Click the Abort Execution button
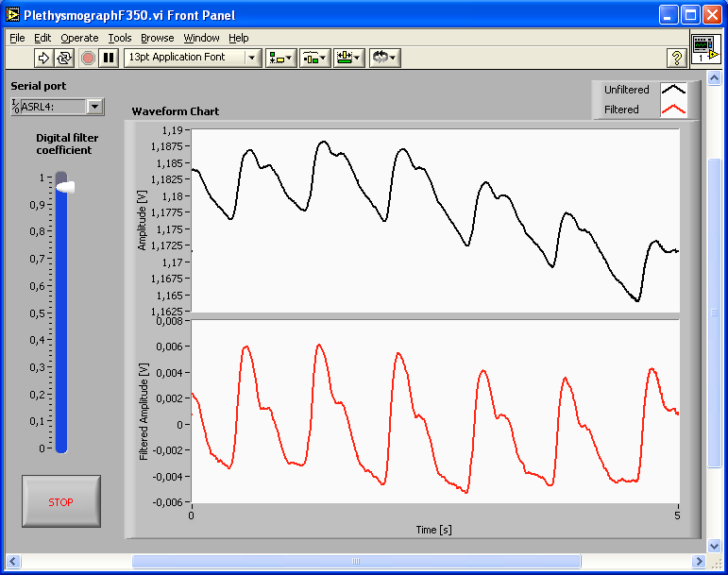Viewport: 728px width, 575px height. click(88, 58)
